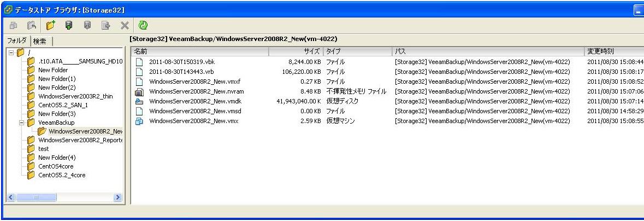Select file WindowsServer2008R2_New.vmx

coord(193,121)
